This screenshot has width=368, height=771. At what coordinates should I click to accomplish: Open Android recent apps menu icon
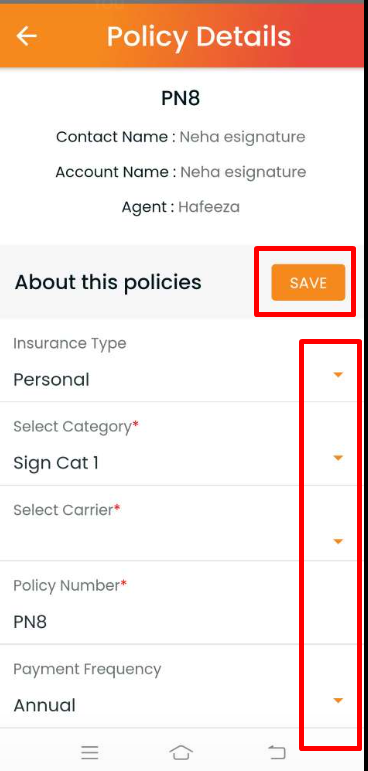click(90, 752)
